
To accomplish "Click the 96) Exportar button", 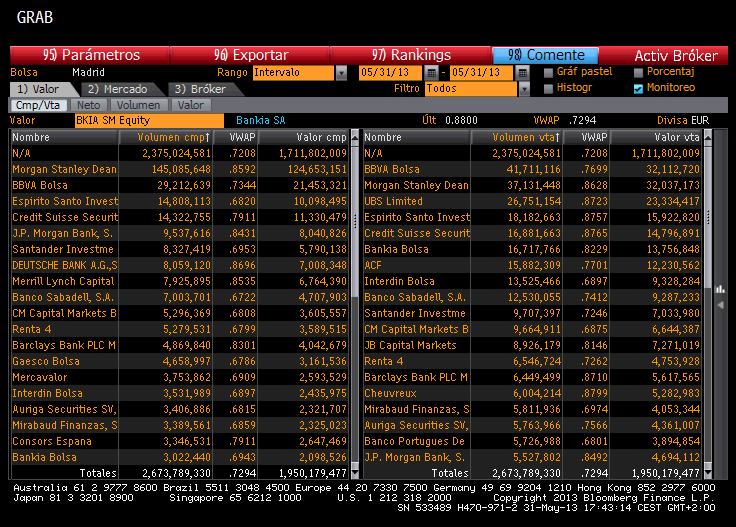I will 250,55.
